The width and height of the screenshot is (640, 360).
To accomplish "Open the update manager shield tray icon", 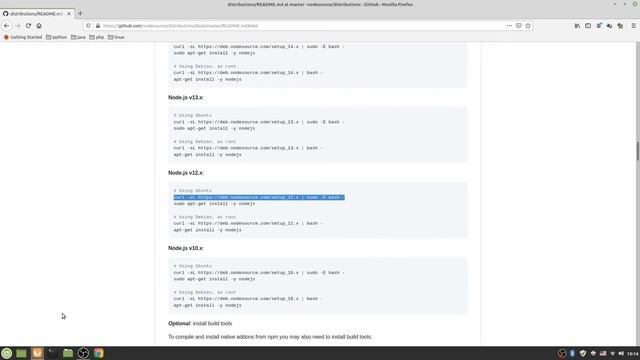I will (583, 353).
